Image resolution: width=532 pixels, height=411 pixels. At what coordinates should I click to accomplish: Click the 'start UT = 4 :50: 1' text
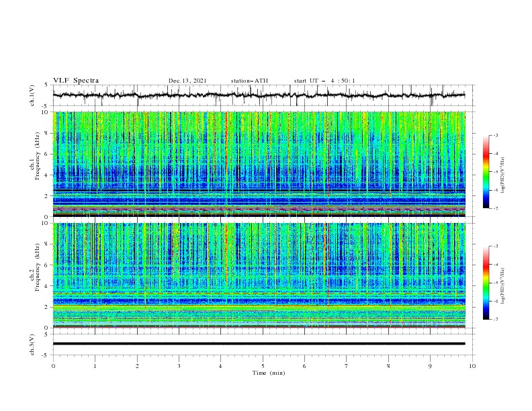point(324,81)
